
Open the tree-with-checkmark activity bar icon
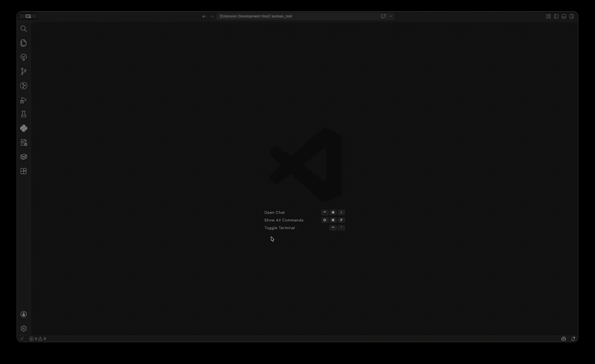(x=24, y=57)
